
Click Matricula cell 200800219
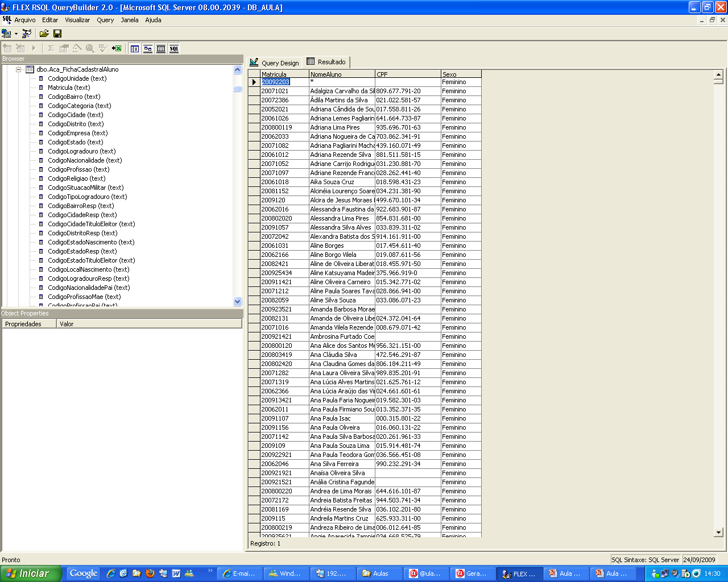(284, 527)
